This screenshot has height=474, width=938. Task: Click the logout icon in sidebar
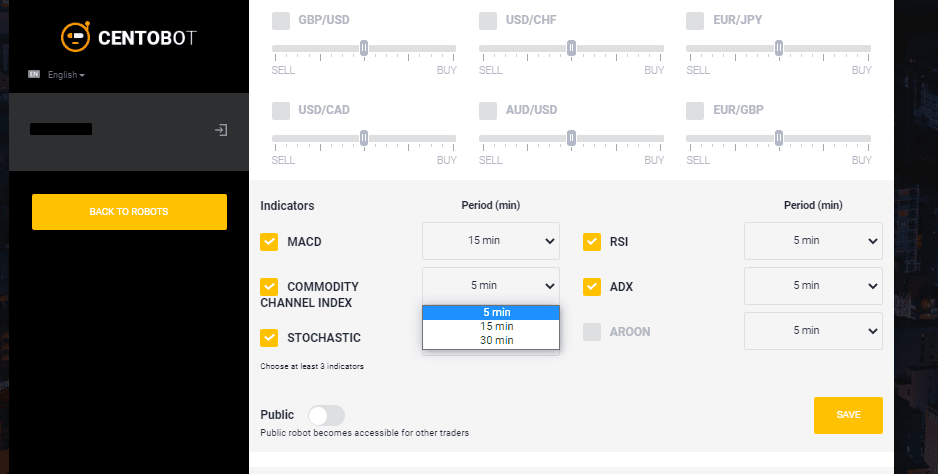coord(221,130)
